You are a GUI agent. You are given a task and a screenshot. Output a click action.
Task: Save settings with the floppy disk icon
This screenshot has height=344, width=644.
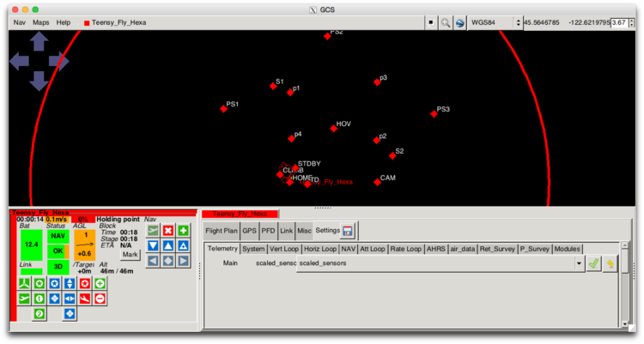[x=348, y=231]
